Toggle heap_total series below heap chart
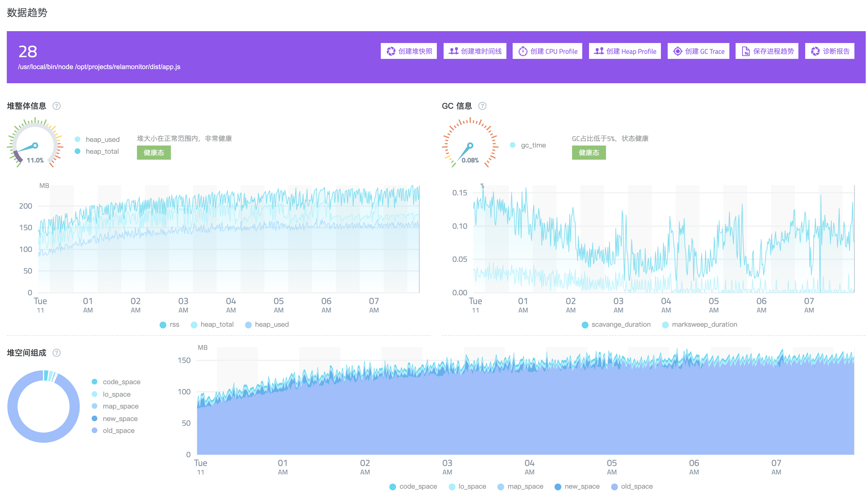 click(x=212, y=324)
